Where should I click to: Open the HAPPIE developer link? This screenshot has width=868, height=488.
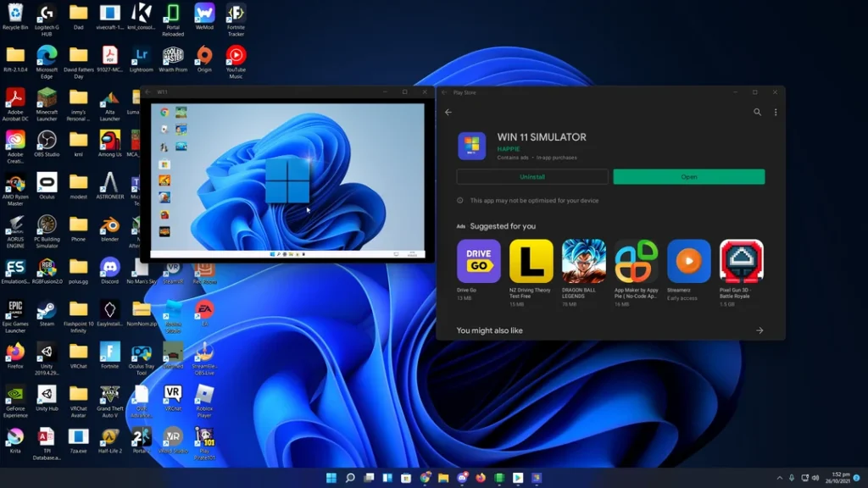pyautogui.click(x=508, y=149)
